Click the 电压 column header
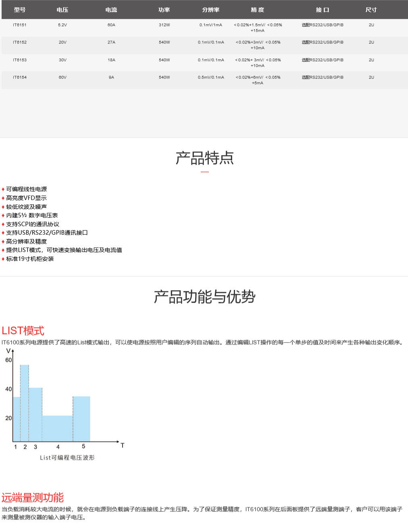 [62, 10]
